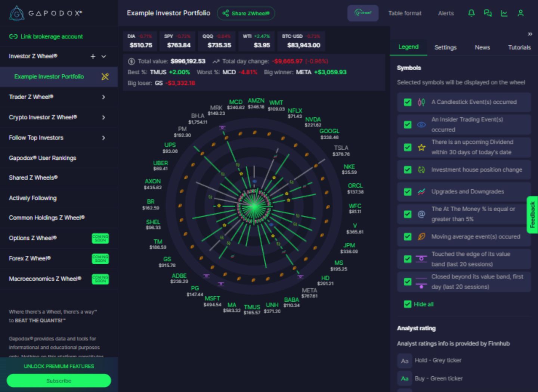Screen dimensions: 538x392
Task: Add a new Investor Z Wheel with plus icon
Action: (93, 56)
